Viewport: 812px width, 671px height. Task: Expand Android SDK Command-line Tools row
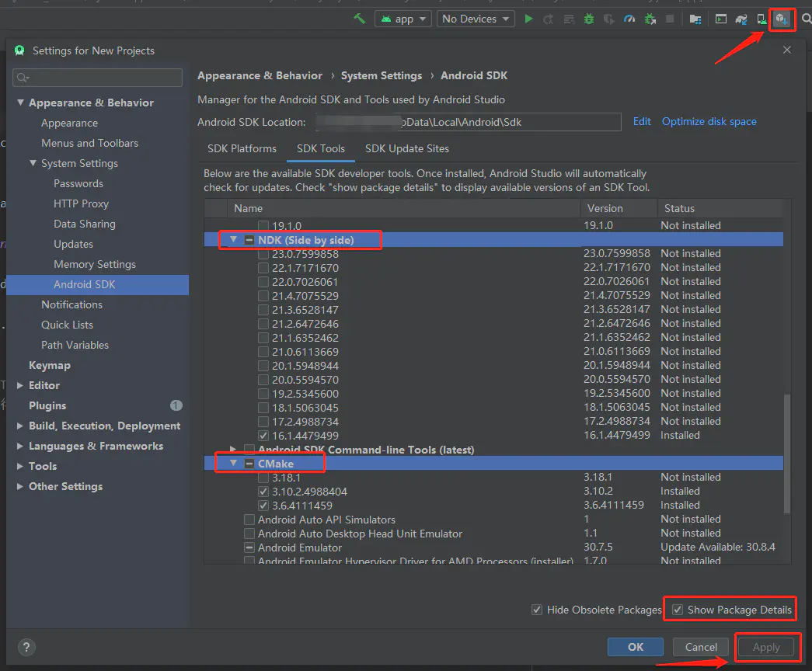(233, 449)
